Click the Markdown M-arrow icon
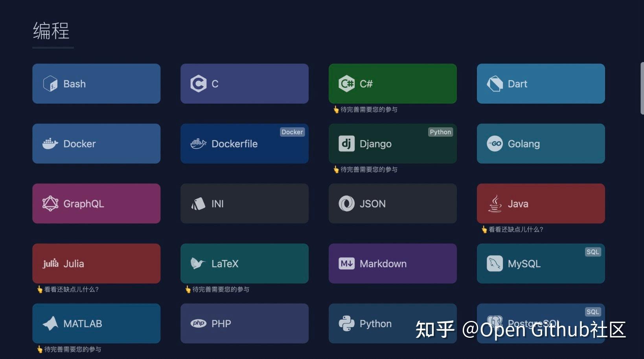This screenshot has height=359, width=644. (x=346, y=264)
